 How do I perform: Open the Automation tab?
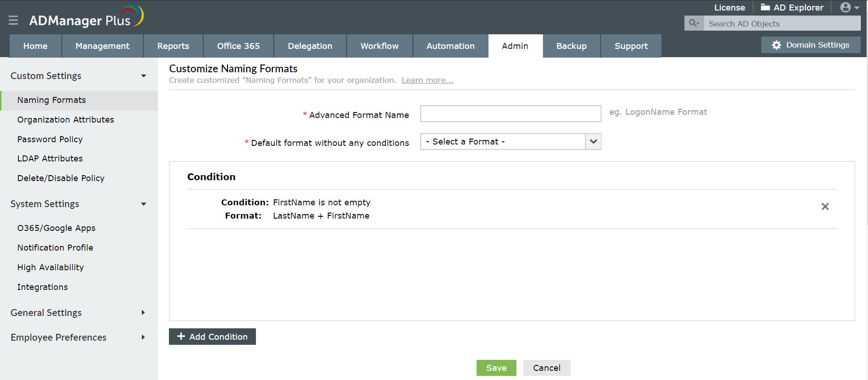tap(450, 46)
